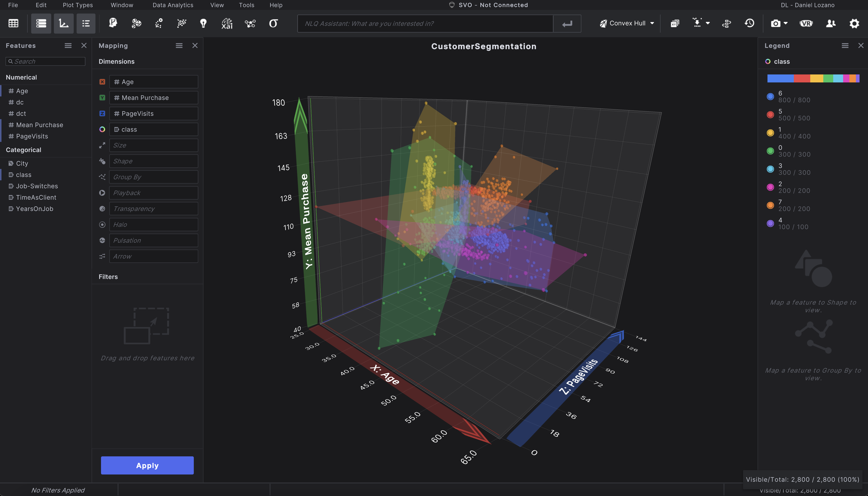Viewport: 868px width, 496px height.
Task: Click the Apply button in Mapping panel
Action: click(x=147, y=465)
